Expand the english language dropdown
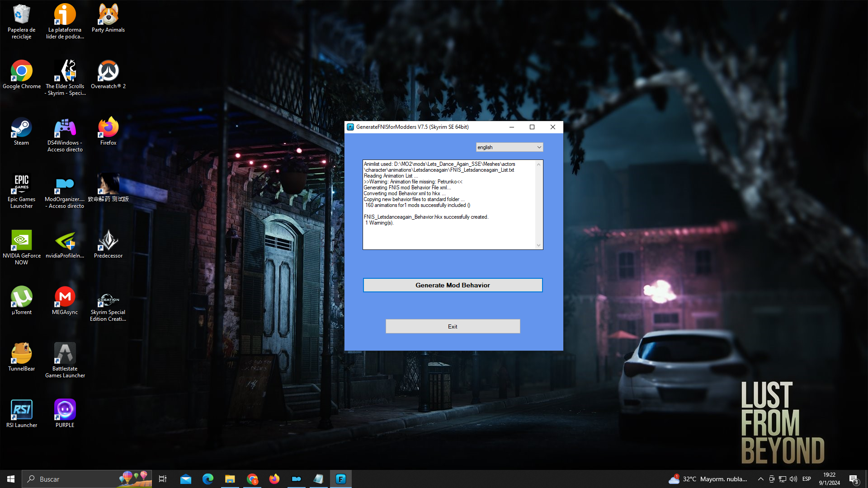Screen dimensions: 868x488 click(x=509, y=147)
